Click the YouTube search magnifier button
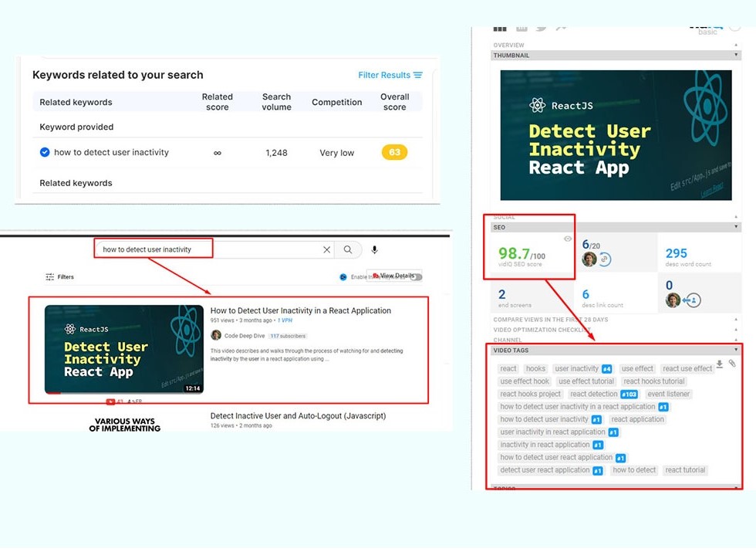756x552 pixels. point(348,249)
